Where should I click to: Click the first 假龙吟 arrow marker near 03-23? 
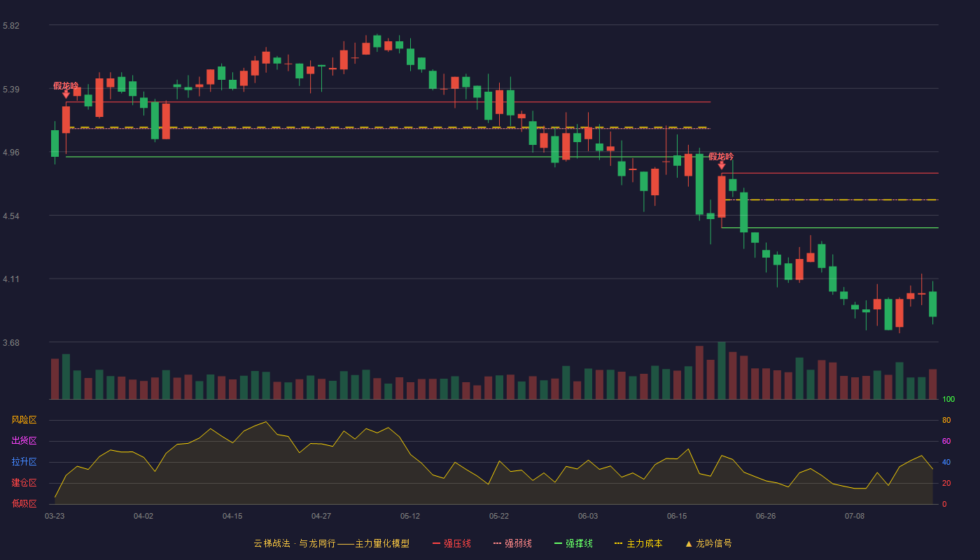click(x=66, y=94)
